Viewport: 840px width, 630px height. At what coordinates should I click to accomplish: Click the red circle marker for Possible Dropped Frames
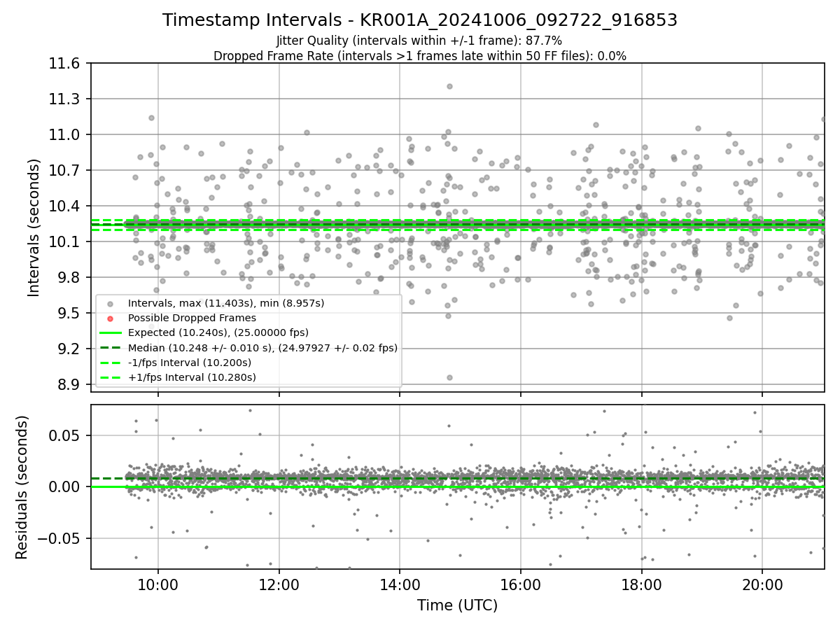111,318
